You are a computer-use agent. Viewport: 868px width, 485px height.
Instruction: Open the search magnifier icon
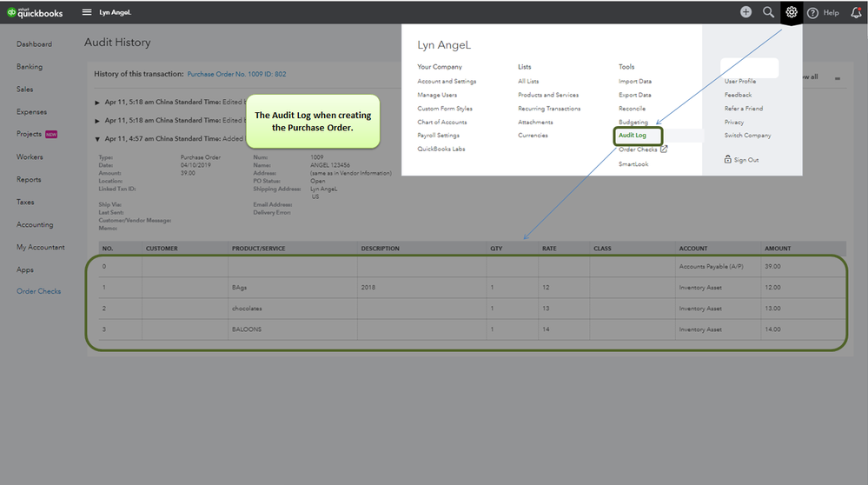(768, 12)
